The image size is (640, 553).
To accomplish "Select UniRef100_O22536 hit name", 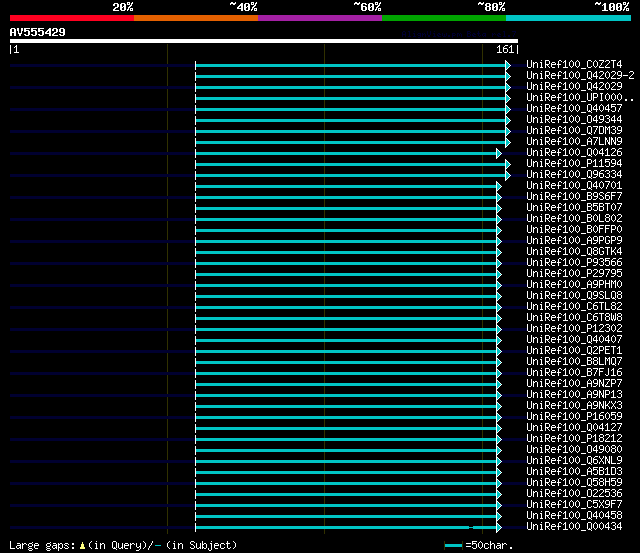I will [x=574, y=494].
